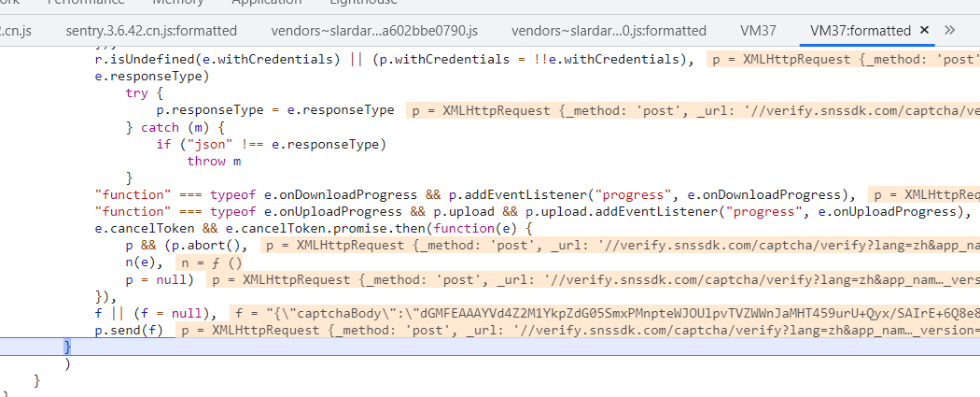Click the inline value hint 'n = ƒ ()'
This screenshot has width=980, height=397.
tap(209, 262)
